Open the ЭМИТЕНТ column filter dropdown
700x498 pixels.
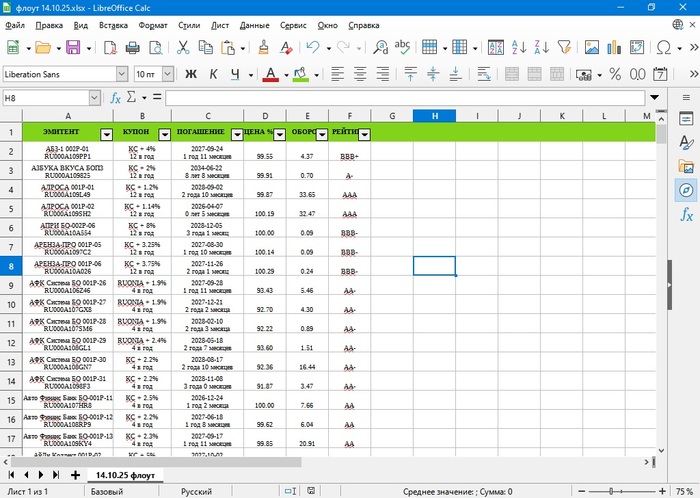[106, 133]
